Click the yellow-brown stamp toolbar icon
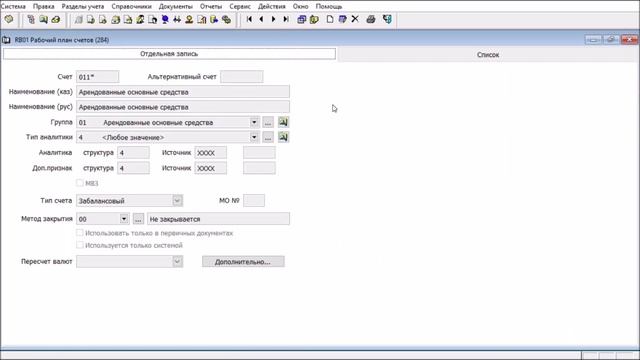Image resolution: width=640 pixels, height=360 pixels. tap(189, 19)
